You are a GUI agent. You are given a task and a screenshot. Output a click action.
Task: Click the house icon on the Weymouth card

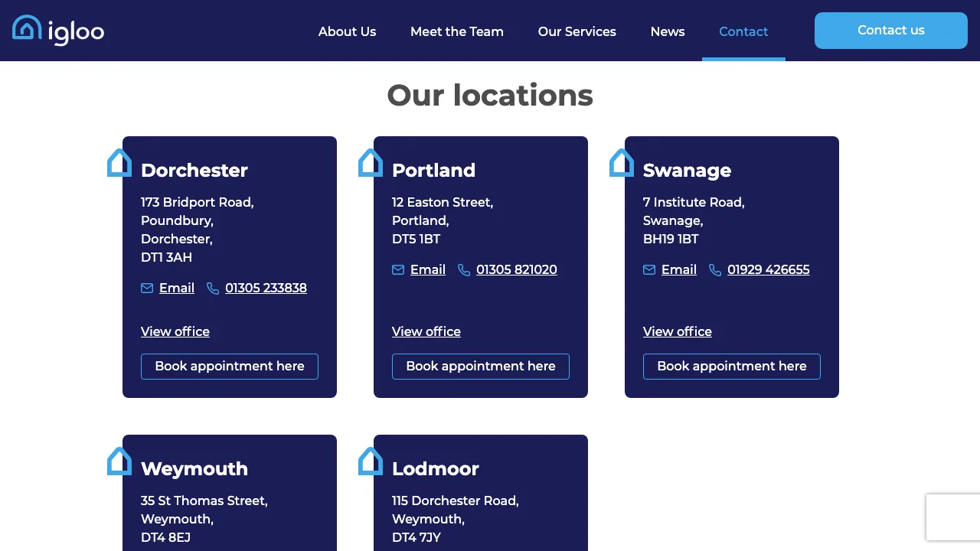pos(119,461)
